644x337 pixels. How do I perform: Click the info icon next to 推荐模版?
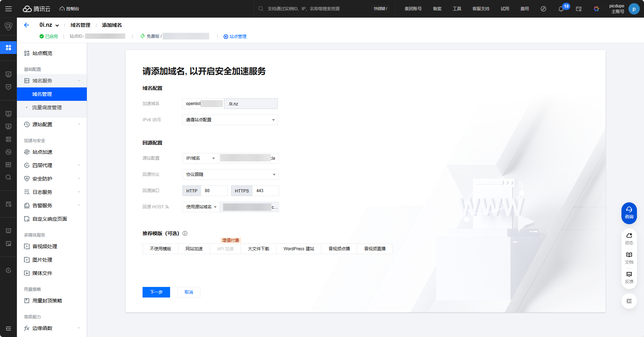coord(185,233)
